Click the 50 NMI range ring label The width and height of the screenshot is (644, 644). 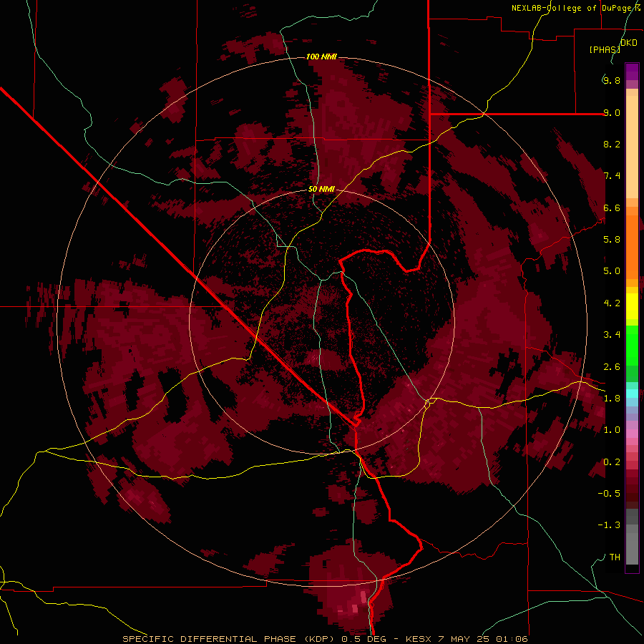[x=321, y=190]
